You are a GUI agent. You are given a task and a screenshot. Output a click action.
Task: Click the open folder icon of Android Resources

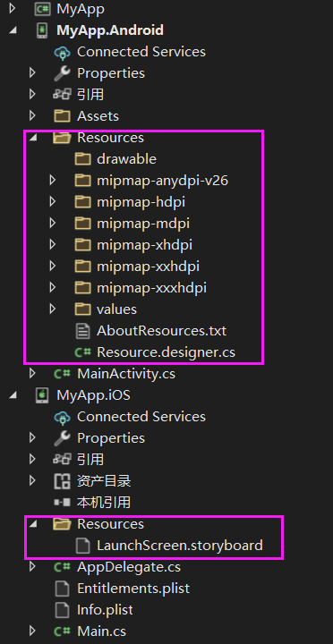coord(63,138)
